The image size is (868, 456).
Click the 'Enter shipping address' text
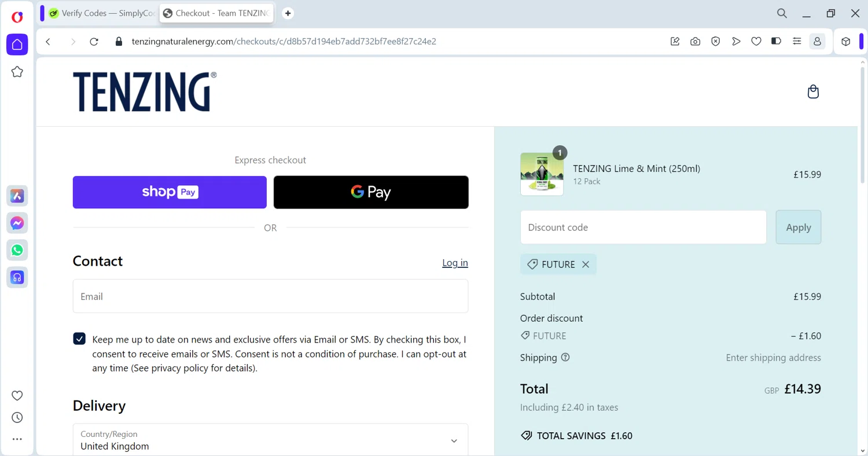coord(773,358)
